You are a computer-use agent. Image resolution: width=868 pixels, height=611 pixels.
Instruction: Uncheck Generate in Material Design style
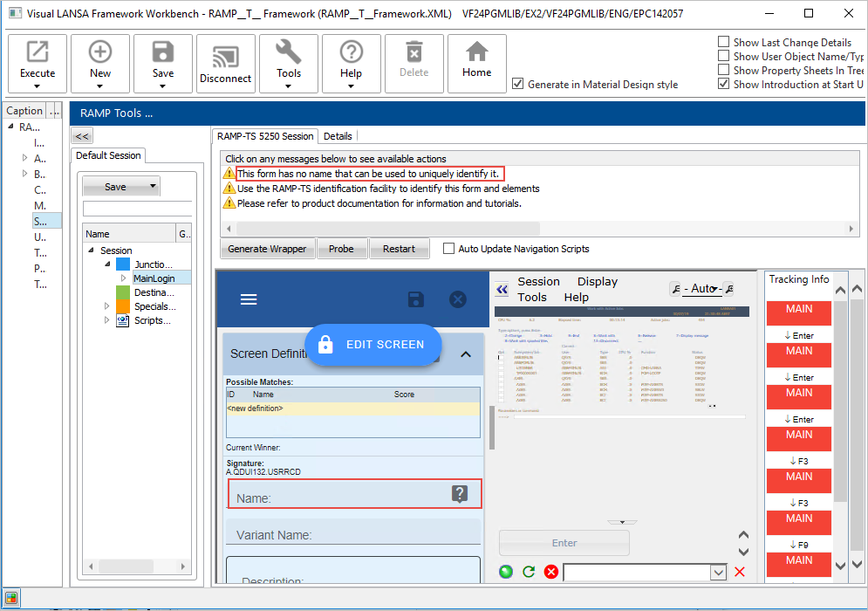[x=518, y=85]
